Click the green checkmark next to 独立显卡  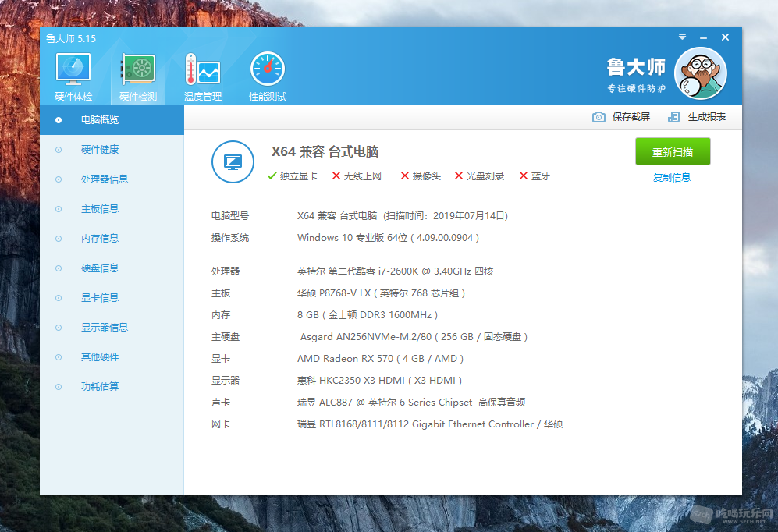coord(272,176)
